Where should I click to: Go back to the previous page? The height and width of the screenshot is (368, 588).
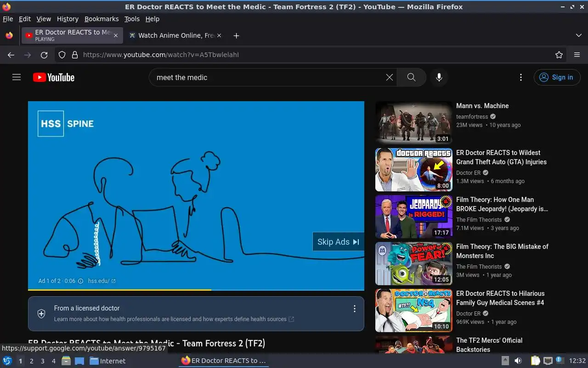coord(11,55)
